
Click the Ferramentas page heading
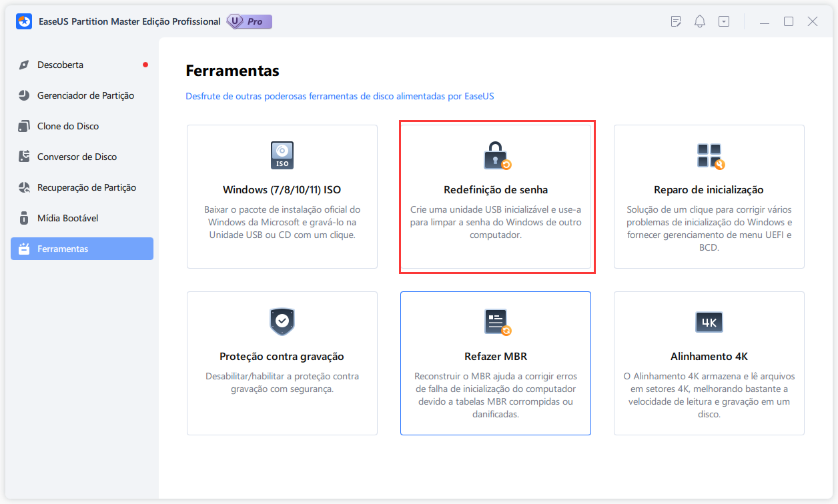232,71
